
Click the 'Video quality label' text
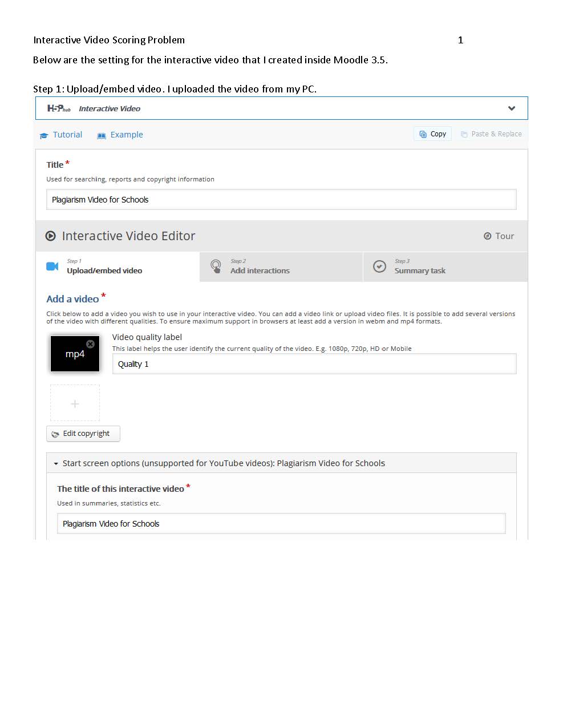(147, 337)
